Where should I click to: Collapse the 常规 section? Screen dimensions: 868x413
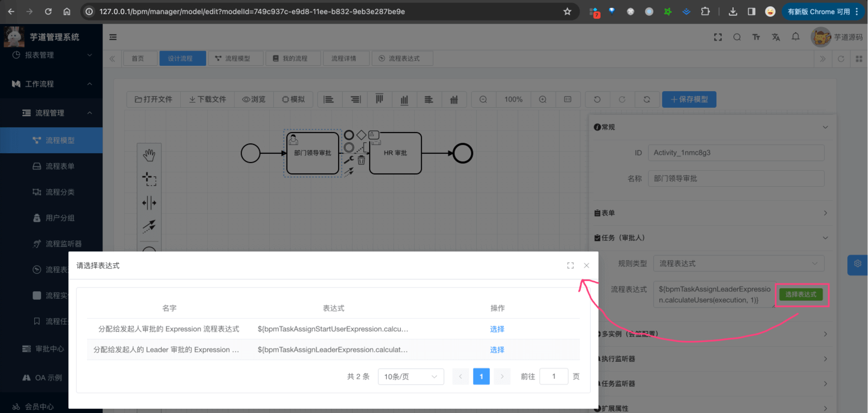tap(825, 127)
